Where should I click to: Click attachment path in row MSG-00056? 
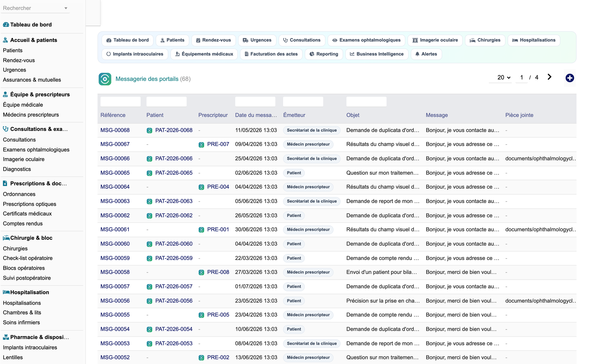pos(540,301)
